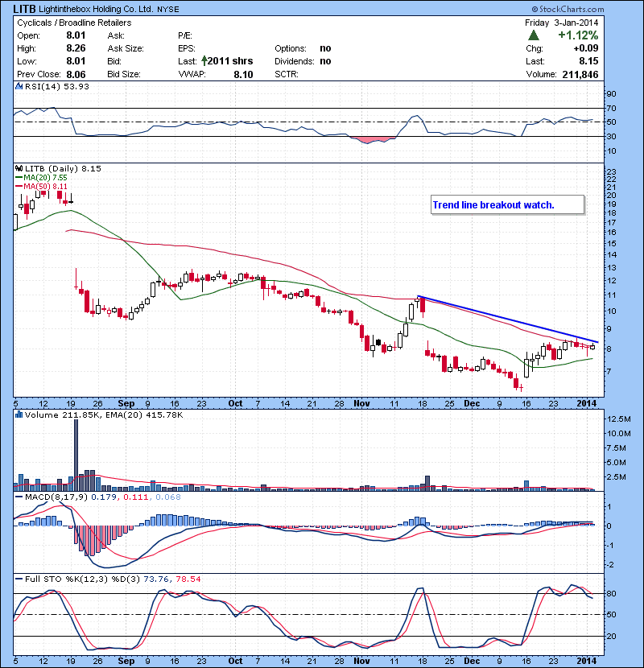Click the stochastic %D value 78.54

[x=187, y=579]
